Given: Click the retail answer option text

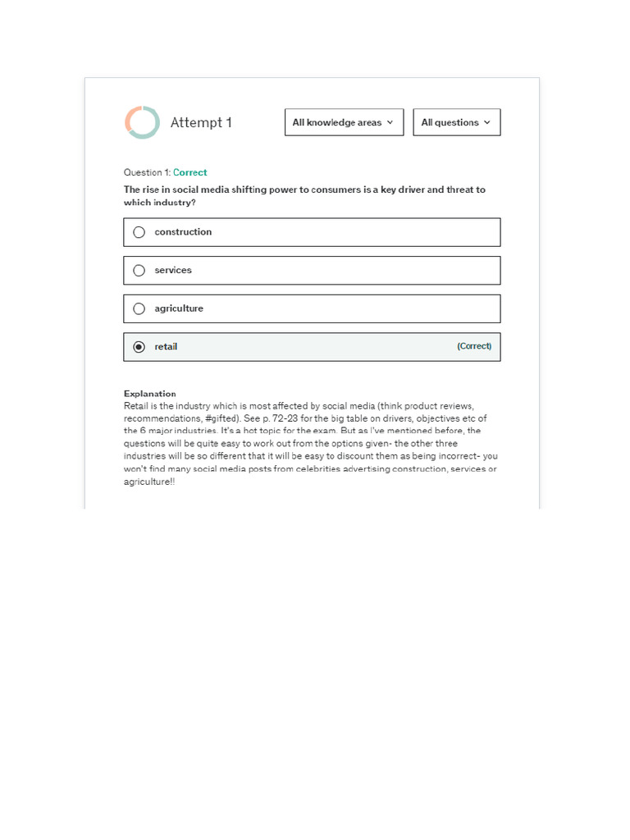Looking at the screenshot, I should pyautogui.click(x=166, y=347).
